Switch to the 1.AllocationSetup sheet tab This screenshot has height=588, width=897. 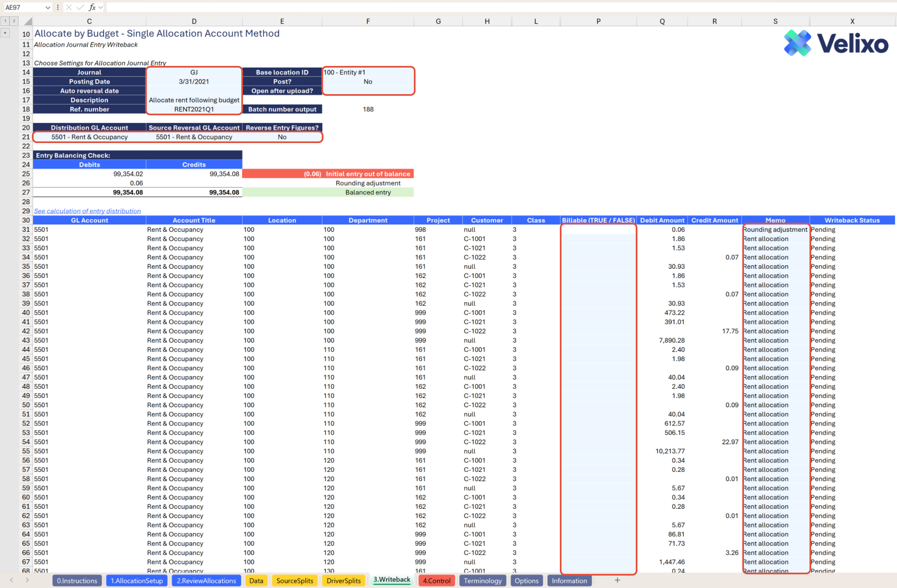pos(136,581)
